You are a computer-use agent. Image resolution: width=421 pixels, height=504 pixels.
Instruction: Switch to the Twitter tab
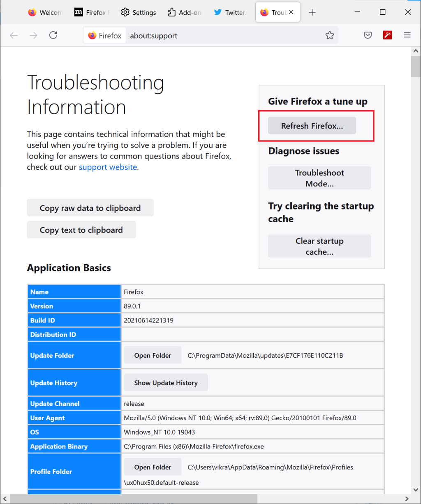tap(231, 12)
